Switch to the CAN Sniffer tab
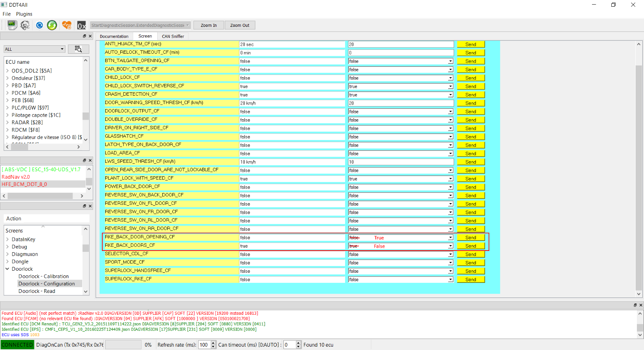644x350 pixels. 173,37
